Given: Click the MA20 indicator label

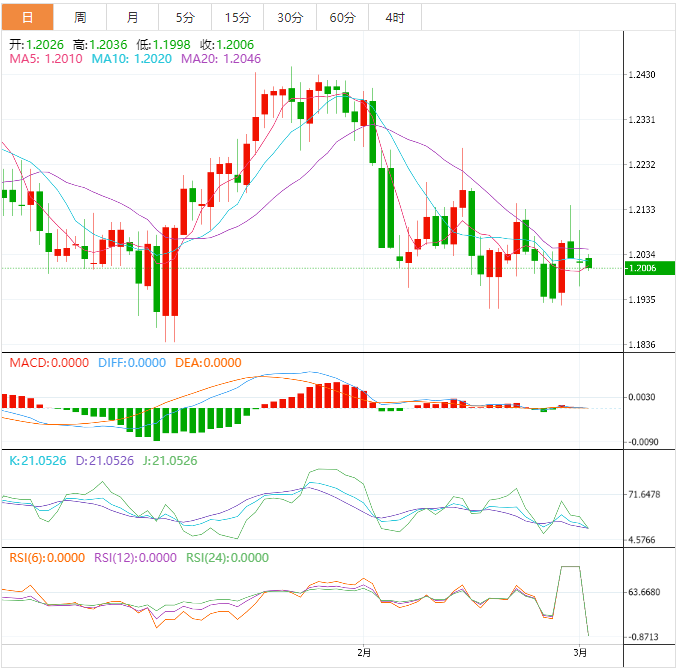Looking at the screenshot, I should point(221,60).
